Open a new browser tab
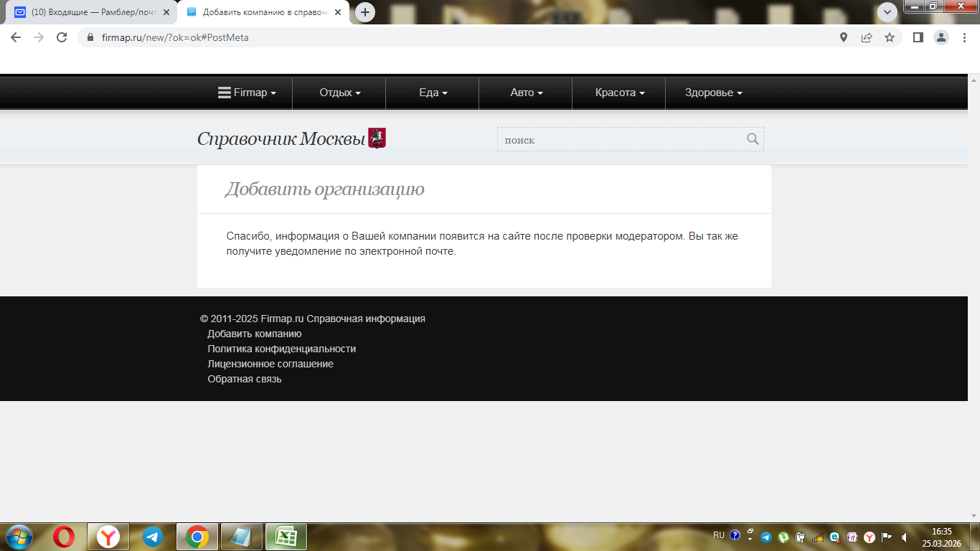Viewport: 980px width, 551px height. coord(365,12)
